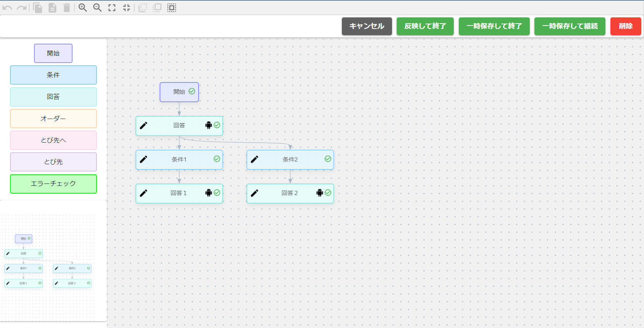Click the pencil edit icon on 回答 2 node
Screen dimensions: 644x328
[255, 193]
